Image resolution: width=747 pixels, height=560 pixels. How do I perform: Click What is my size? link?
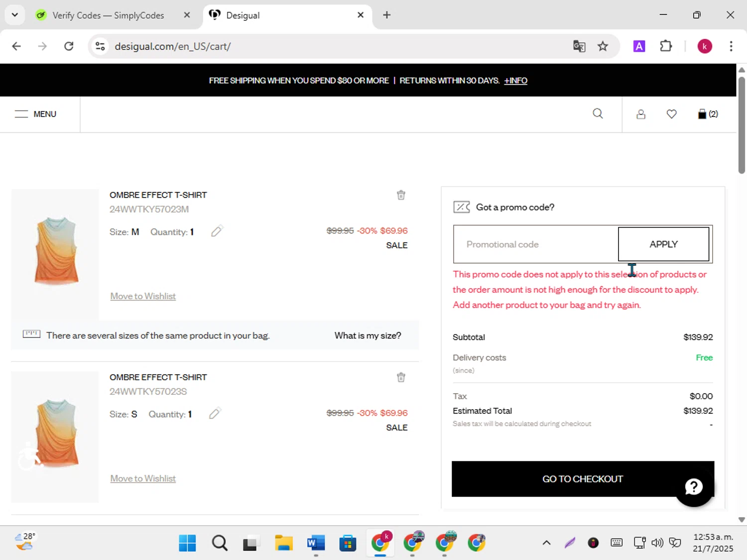click(x=368, y=336)
